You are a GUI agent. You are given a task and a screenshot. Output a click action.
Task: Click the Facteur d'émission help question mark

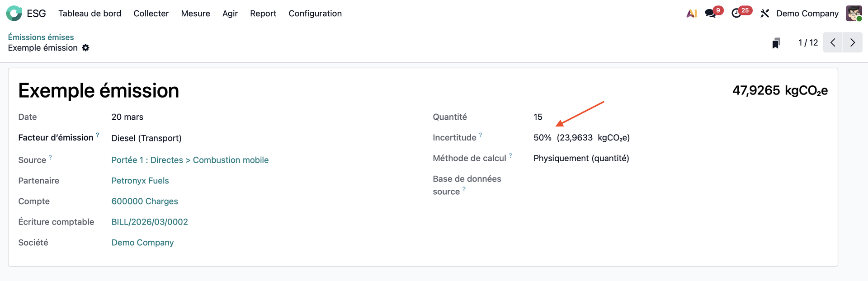pyautogui.click(x=98, y=135)
